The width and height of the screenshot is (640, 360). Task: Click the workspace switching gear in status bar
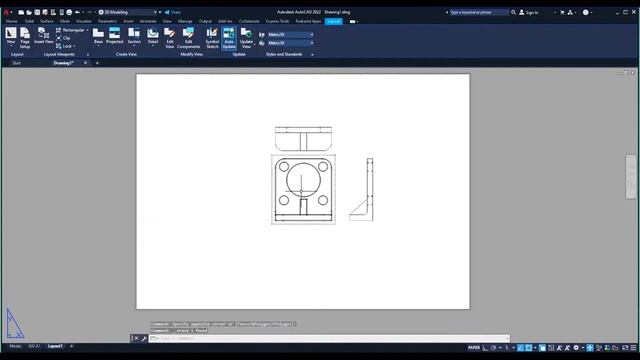(x=576, y=348)
